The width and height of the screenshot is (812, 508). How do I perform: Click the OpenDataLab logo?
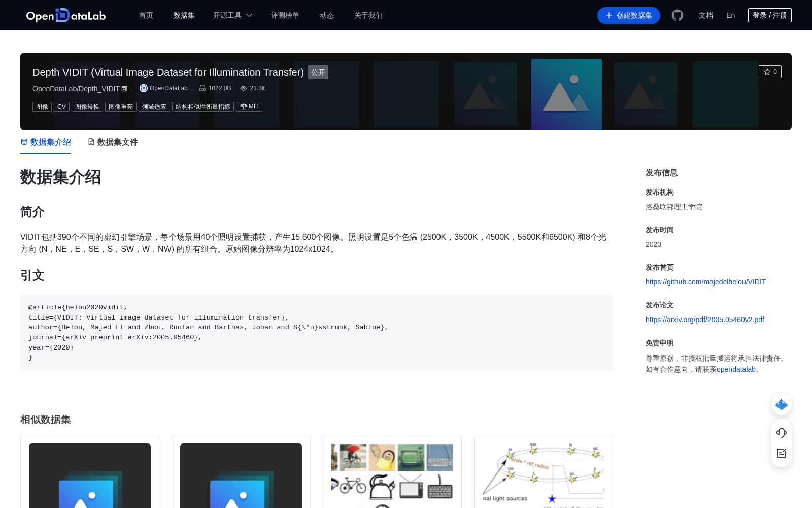(66, 15)
